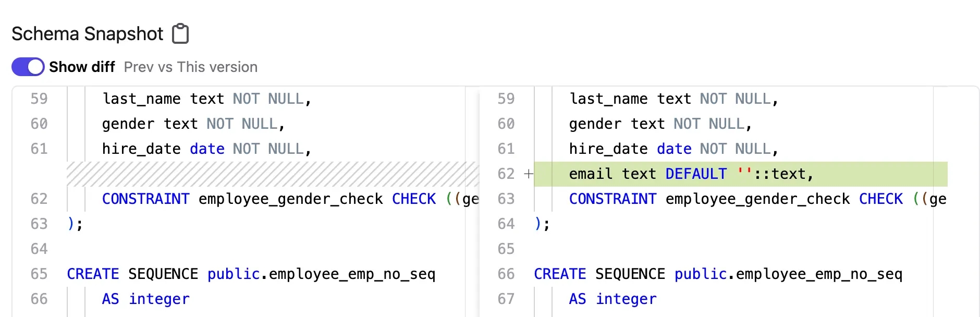980x317 pixels.
Task: Click 'AS integer' line 66 in left pane
Action: (x=146, y=299)
